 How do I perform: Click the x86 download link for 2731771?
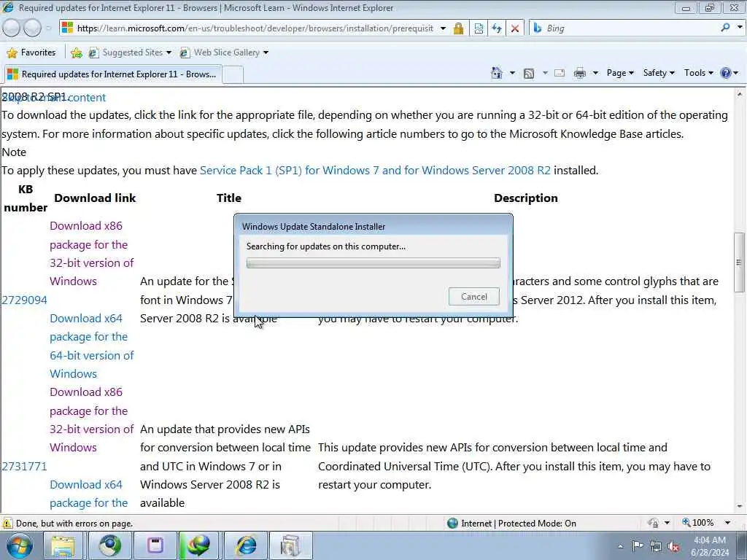(x=91, y=419)
